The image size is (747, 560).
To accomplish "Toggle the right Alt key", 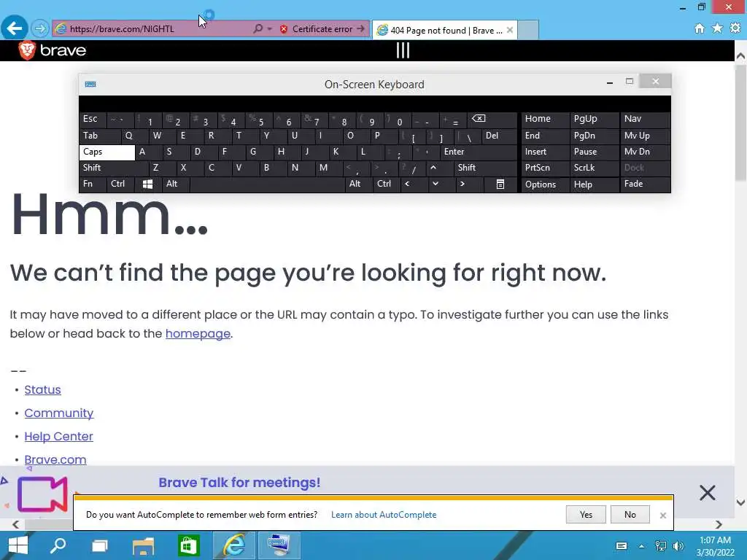I will point(358,184).
